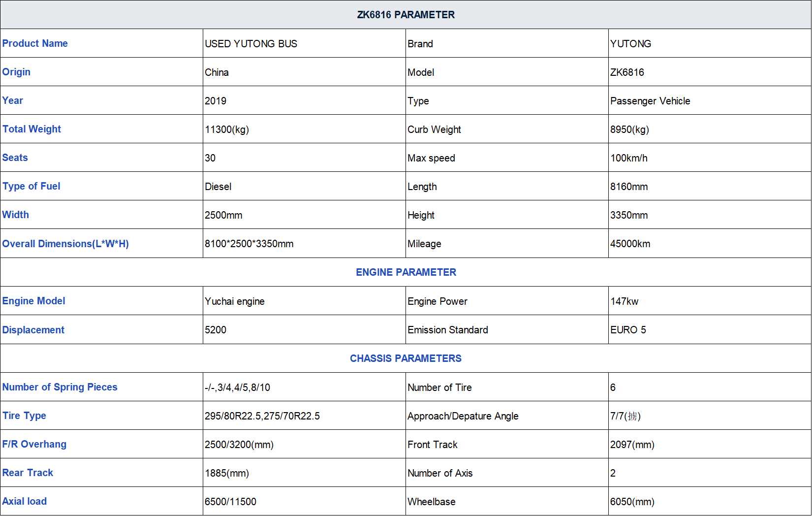Click the 'ZK6816 PARAMETER' table header
Viewport: 812px width, 516px height.
click(x=406, y=15)
